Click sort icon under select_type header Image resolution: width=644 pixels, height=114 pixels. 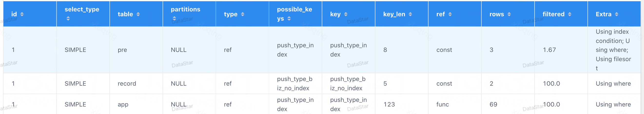68,19
